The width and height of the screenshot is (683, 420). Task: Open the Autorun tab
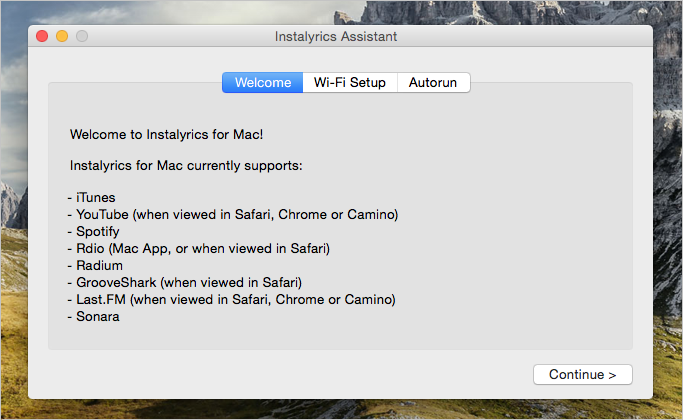[x=433, y=82]
